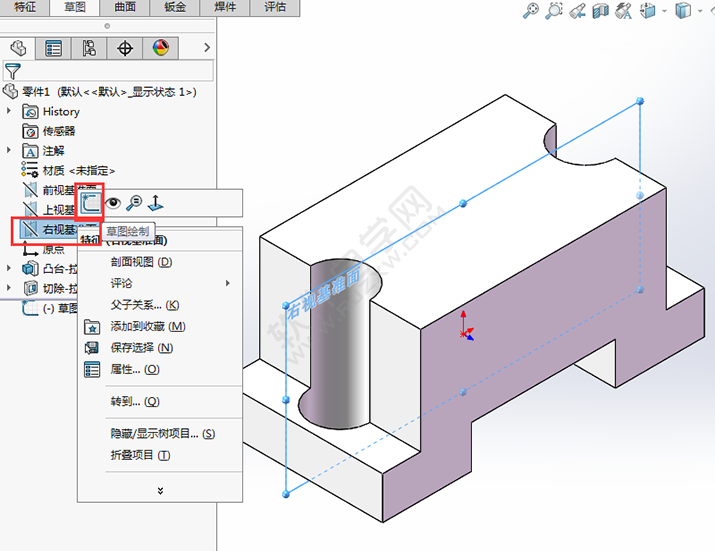Click the Previous View icon
The height and width of the screenshot is (551, 715).
[x=577, y=10]
